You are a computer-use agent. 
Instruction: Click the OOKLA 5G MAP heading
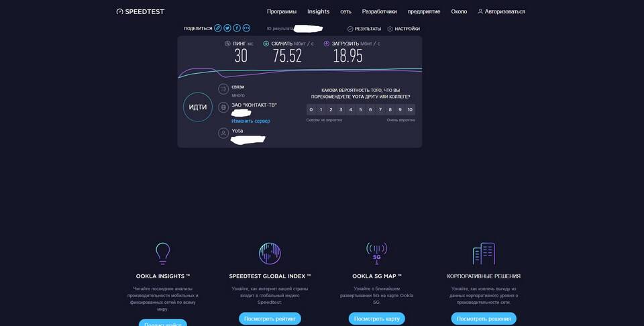[376, 276]
